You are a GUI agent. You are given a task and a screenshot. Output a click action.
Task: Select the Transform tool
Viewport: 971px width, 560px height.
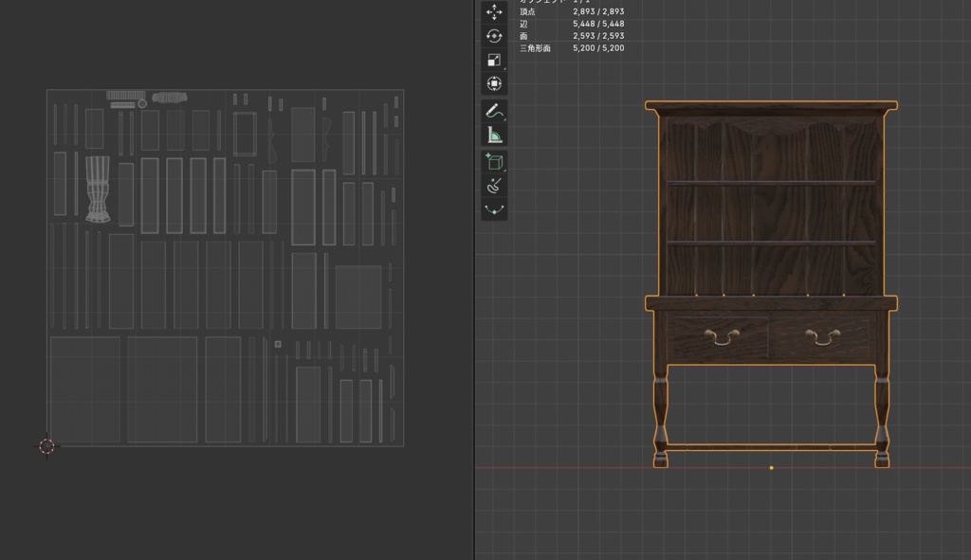tap(494, 83)
